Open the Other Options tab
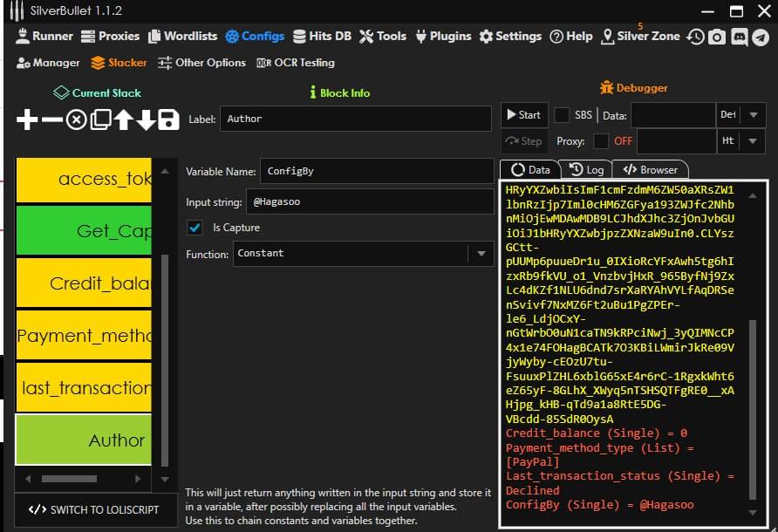778x532 pixels. pyautogui.click(x=201, y=63)
